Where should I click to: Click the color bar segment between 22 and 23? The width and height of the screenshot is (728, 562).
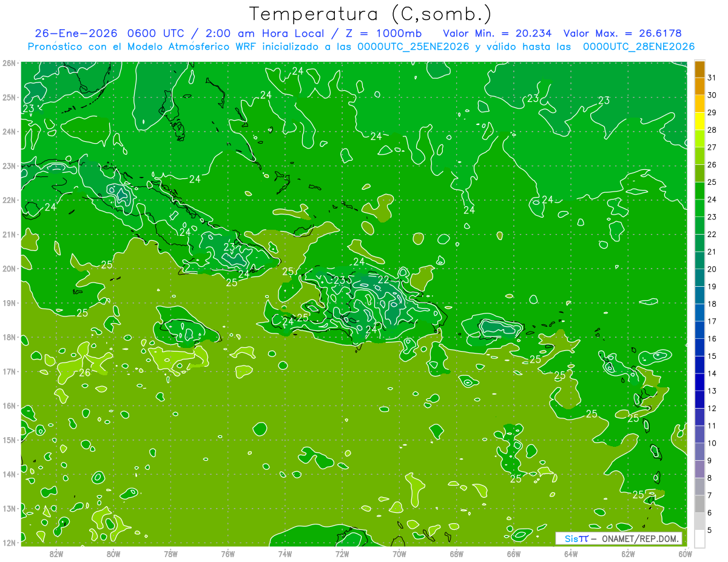[699, 226]
